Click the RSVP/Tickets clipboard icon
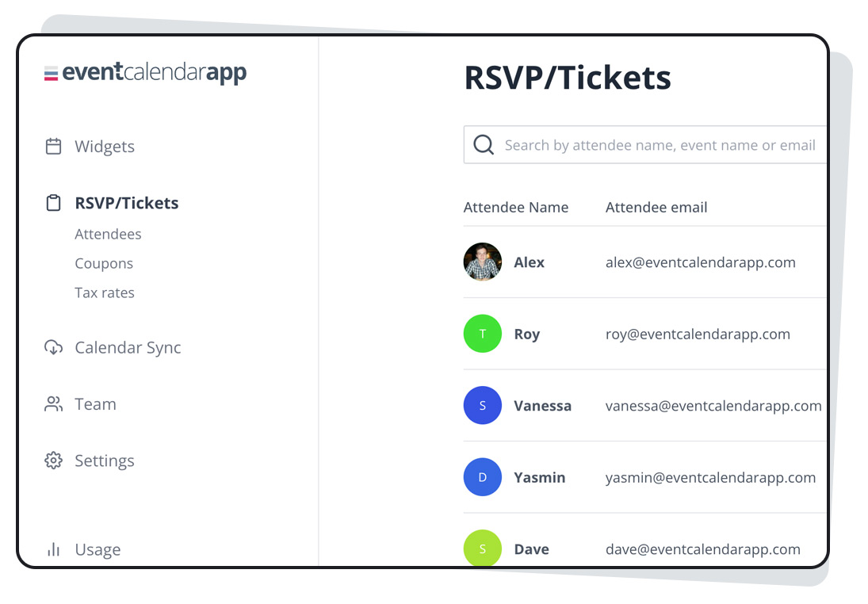868x604 pixels. (x=53, y=202)
